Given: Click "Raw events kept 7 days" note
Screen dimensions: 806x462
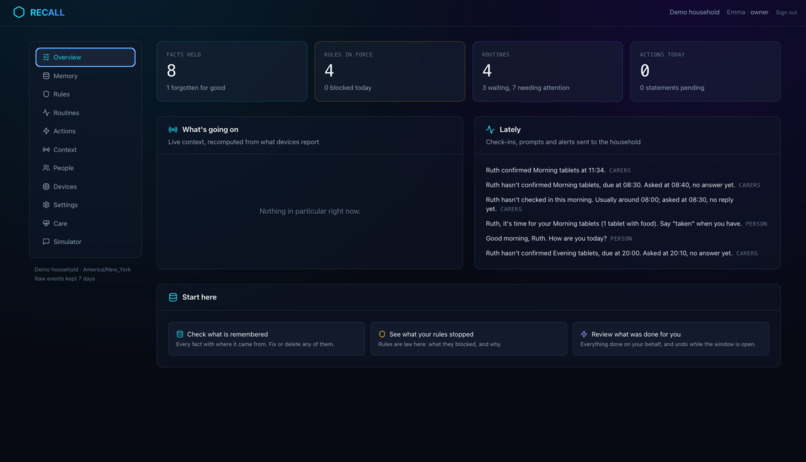Looking at the screenshot, I should [x=65, y=279].
